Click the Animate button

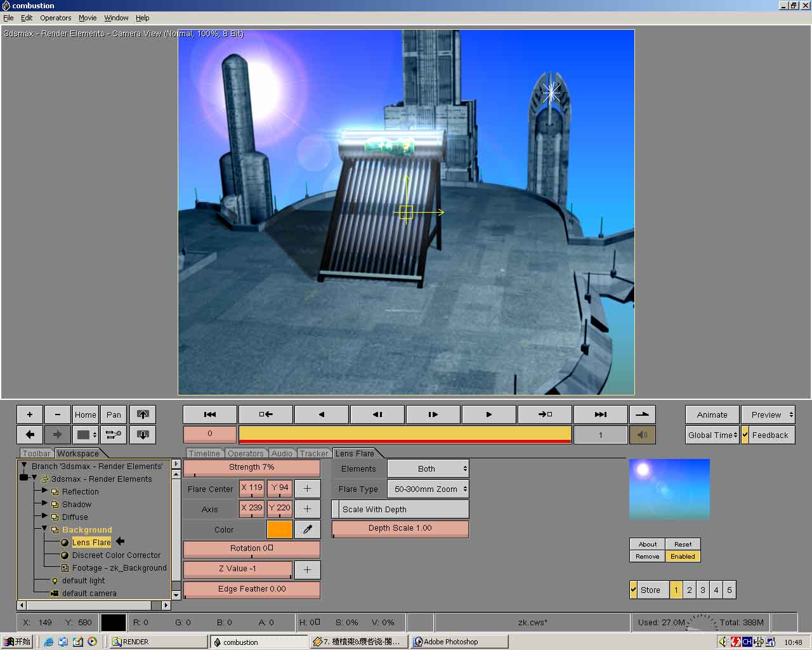pos(712,415)
